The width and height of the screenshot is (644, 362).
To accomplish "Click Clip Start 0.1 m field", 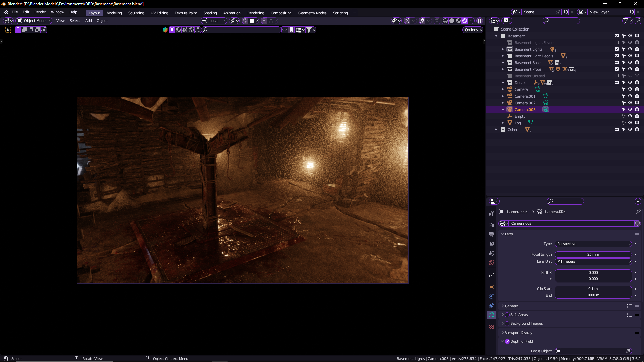I will point(593,289).
